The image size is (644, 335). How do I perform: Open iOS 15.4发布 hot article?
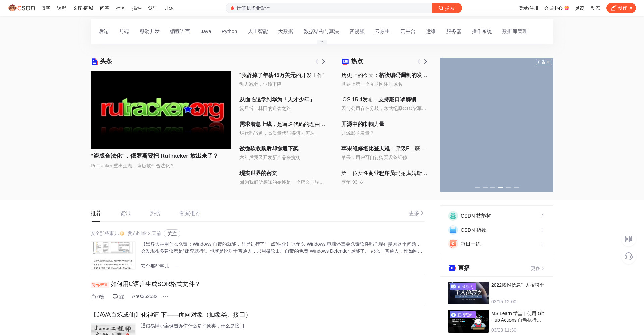379,99
